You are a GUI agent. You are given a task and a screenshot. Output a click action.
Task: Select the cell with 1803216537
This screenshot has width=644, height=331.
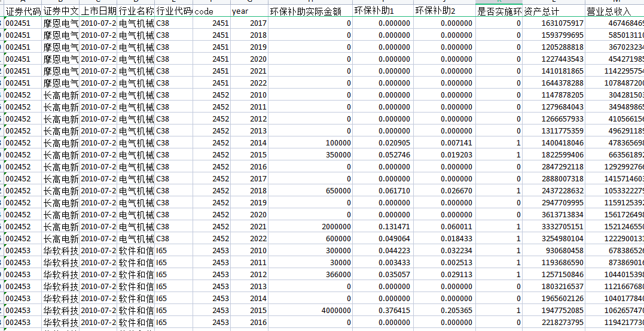pyautogui.click(x=554, y=286)
